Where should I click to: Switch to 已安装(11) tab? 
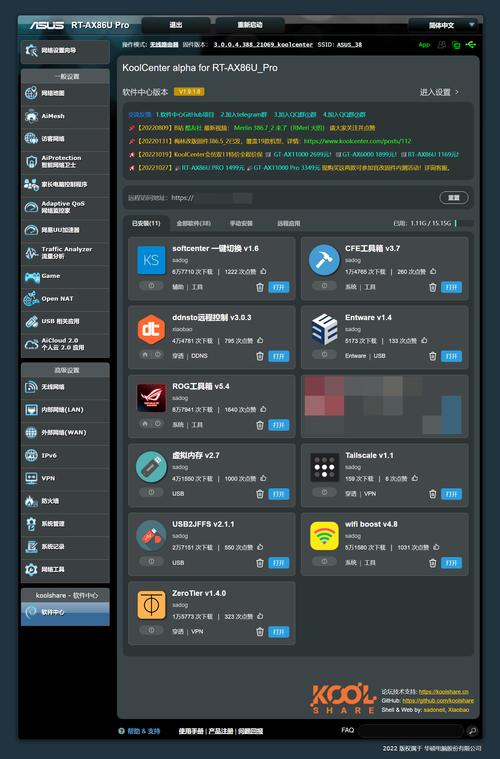(146, 223)
